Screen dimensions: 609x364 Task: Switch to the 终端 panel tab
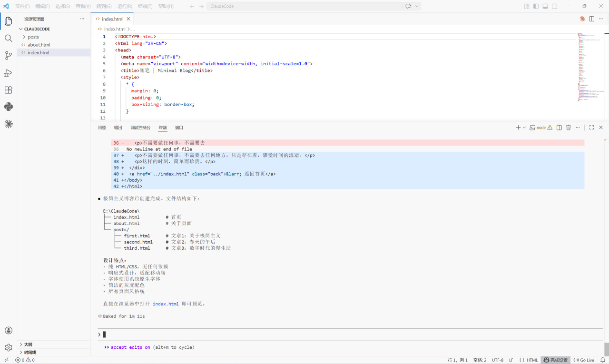tap(163, 128)
